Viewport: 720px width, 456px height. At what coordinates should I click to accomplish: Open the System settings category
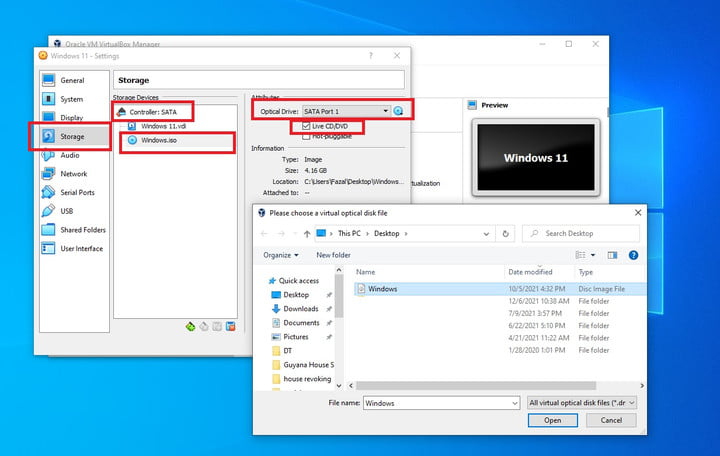tap(74, 99)
